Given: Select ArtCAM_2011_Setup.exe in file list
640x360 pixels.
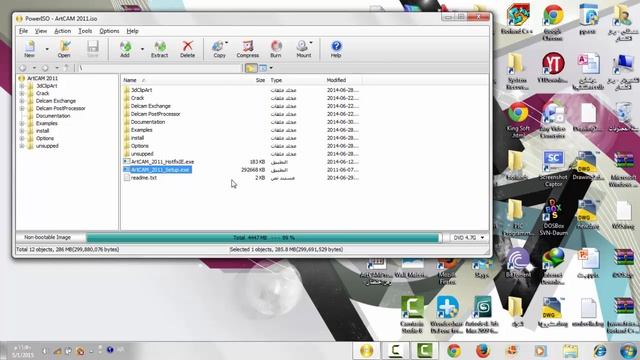Looking at the screenshot, I should [160, 170].
